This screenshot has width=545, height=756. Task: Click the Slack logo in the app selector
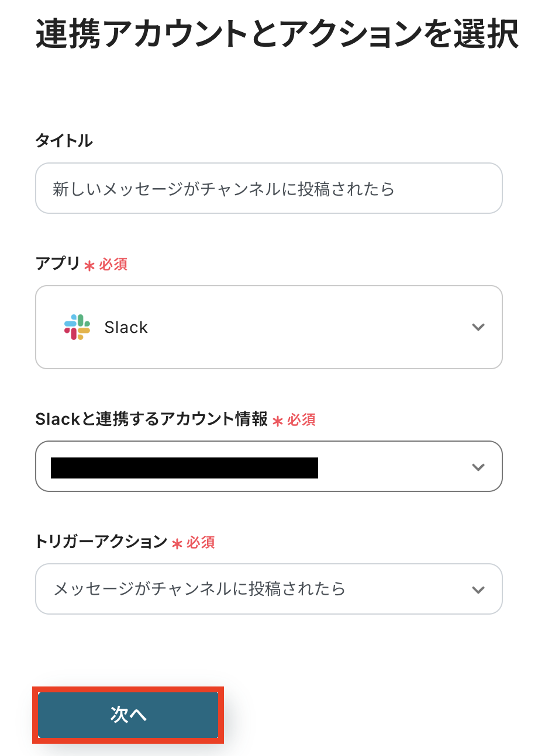point(77,327)
